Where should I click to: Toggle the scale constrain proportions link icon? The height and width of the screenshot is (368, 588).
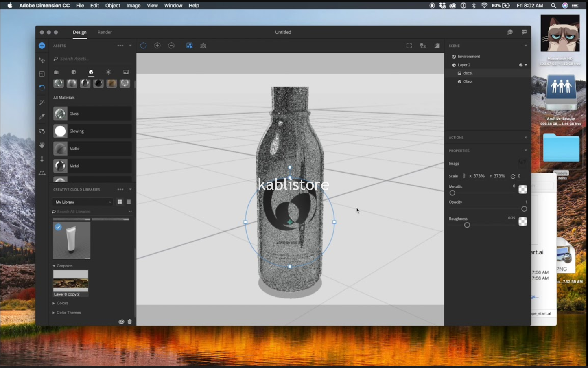[464, 176]
